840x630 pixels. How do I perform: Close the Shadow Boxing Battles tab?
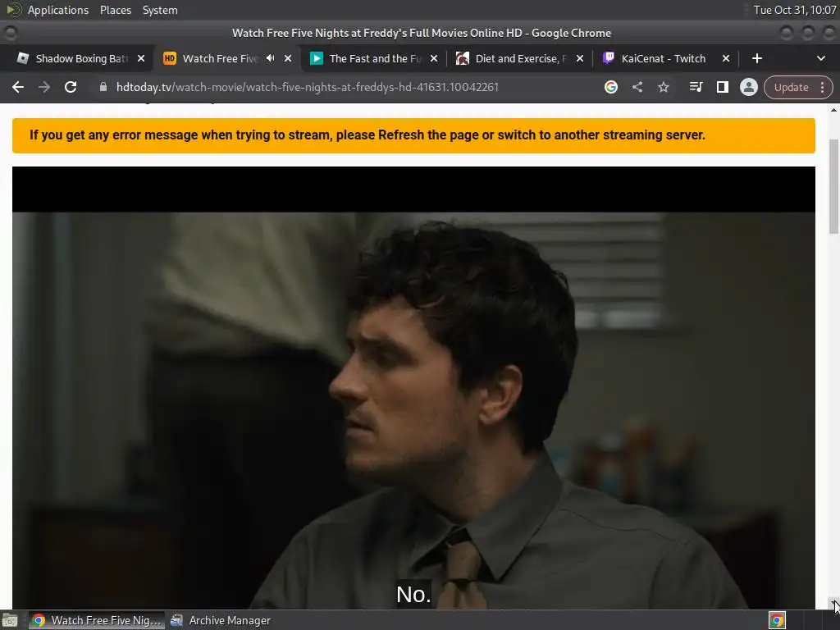[x=141, y=58]
